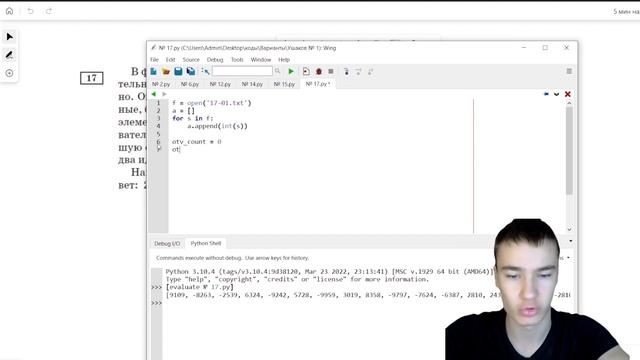The image size is (640, 360).
Task: Click the editor scrollbar down arrow
Action: (569, 229)
